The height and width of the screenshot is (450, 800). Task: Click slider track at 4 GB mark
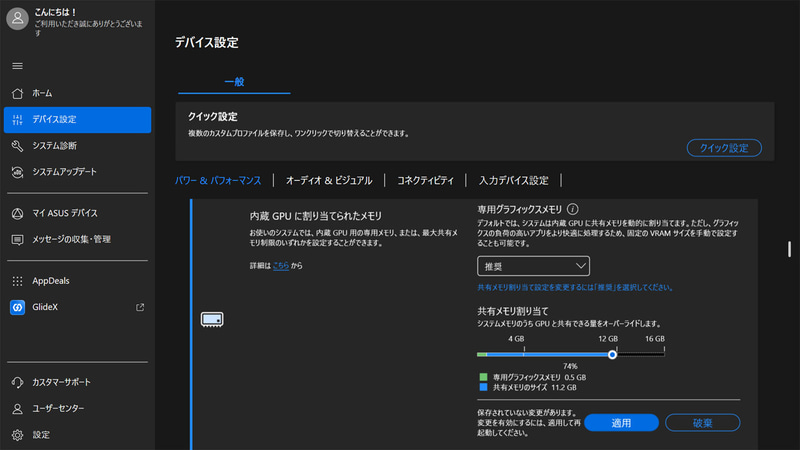click(x=524, y=354)
